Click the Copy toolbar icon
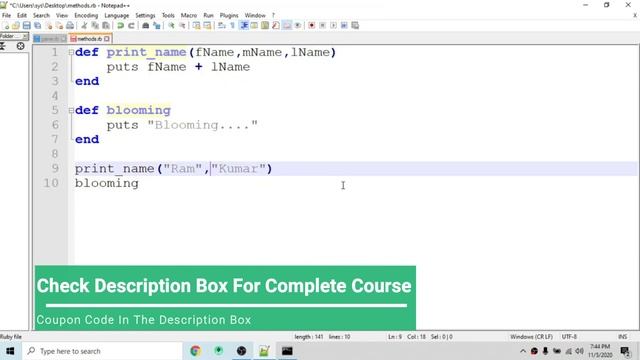This screenshot has height=360, width=640. pos(95,25)
